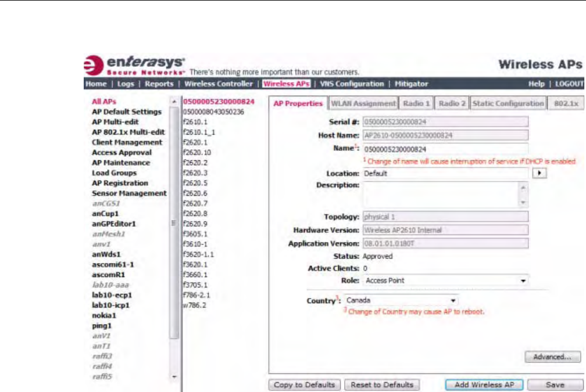Screen dimensions: 586x392
Task: Open the Country dropdown
Action: tap(401, 300)
